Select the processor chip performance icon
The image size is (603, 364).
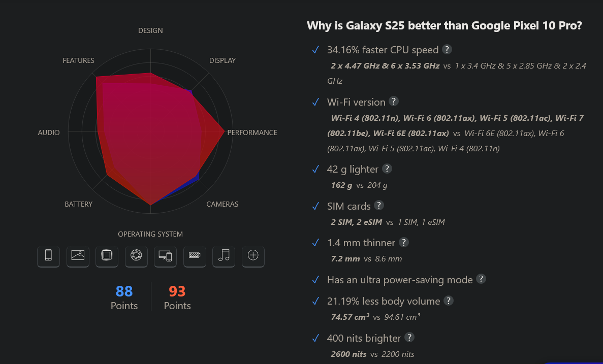(x=107, y=256)
